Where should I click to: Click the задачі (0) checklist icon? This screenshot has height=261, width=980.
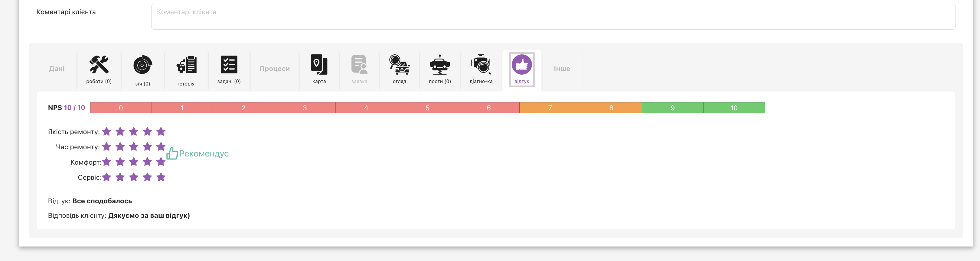[229, 65]
